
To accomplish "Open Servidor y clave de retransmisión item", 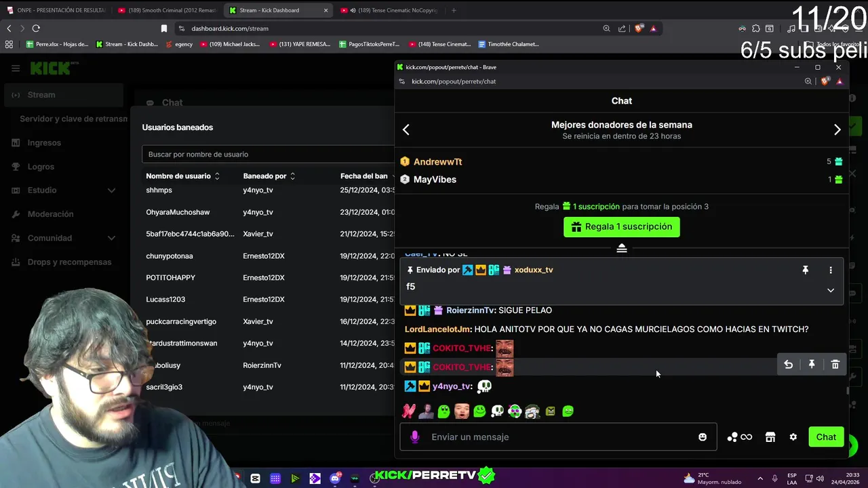I will (73, 119).
